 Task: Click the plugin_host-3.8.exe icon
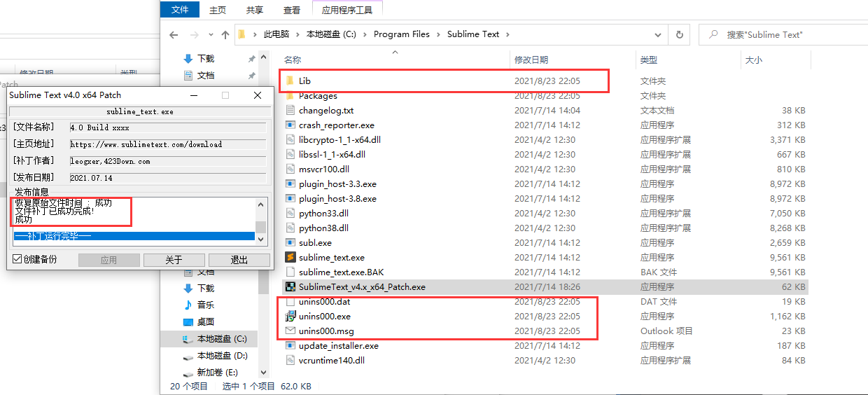click(290, 199)
